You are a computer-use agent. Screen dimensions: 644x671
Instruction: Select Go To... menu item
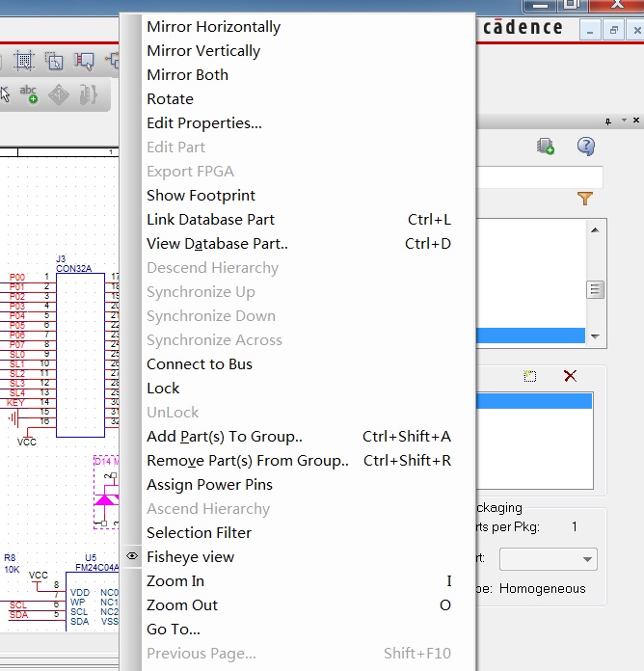(x=174, y=629)
